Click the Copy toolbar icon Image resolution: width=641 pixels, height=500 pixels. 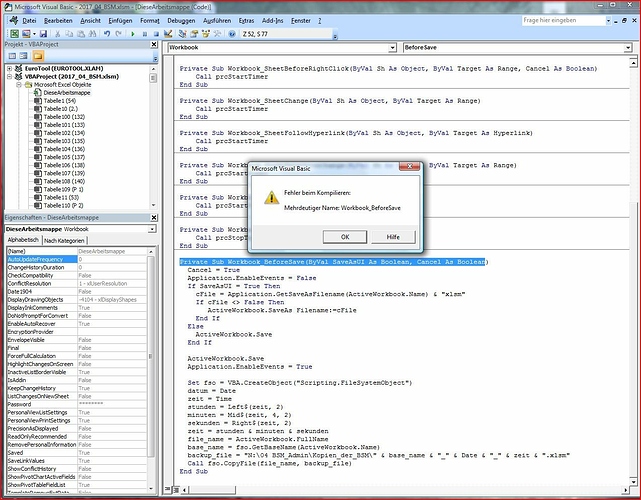[x=69, y=34]
